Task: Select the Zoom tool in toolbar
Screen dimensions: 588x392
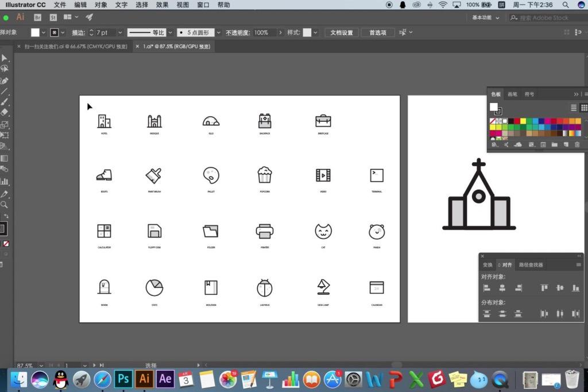Action: pos(4,205)
